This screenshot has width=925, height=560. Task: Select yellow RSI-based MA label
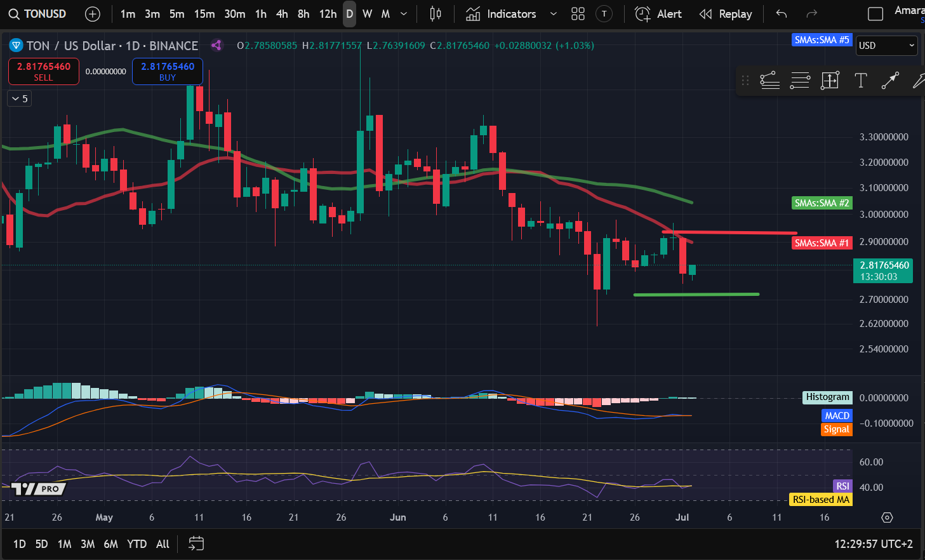point(821,500)
